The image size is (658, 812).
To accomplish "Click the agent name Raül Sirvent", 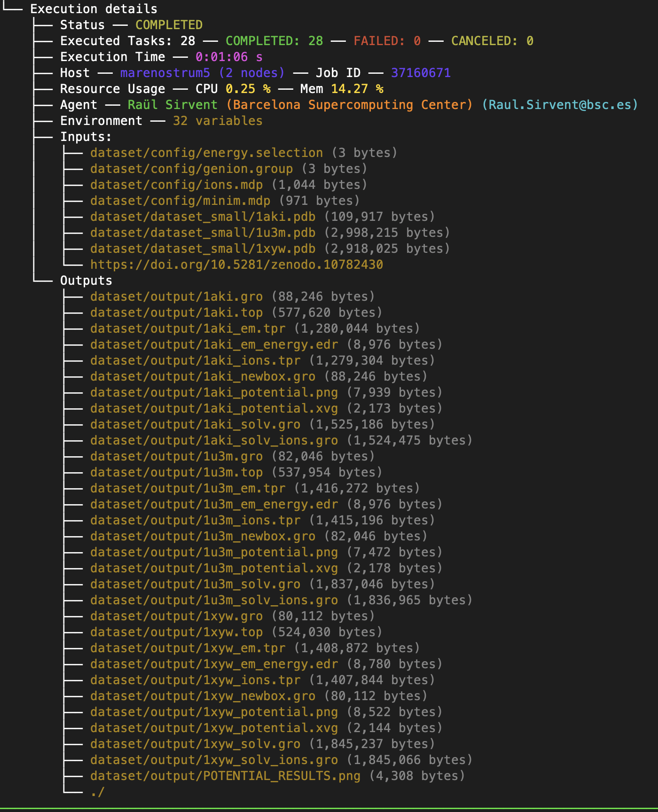I will tap(172, 105).
